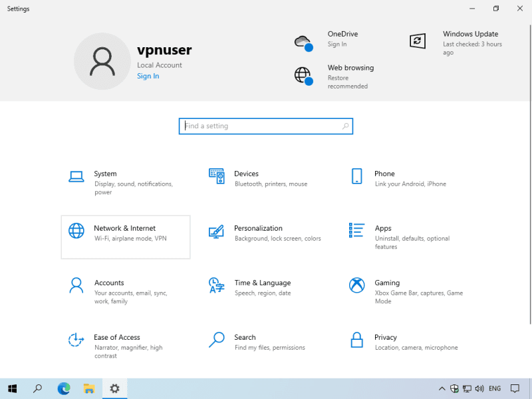The height and width of the screenshot is (399, 532).
Task: Open Time & Language icon
Action: [x=216, y=285]
